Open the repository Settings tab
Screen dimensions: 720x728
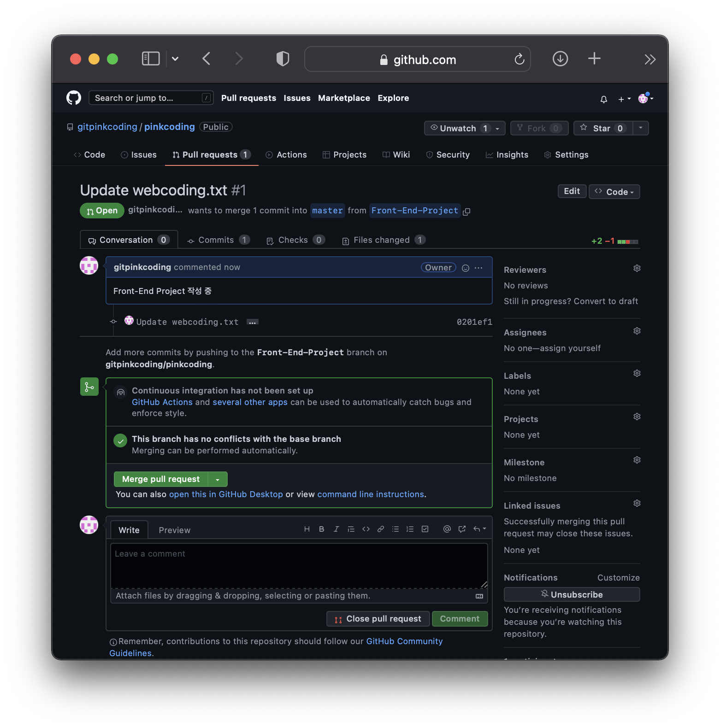click(566, 155)
